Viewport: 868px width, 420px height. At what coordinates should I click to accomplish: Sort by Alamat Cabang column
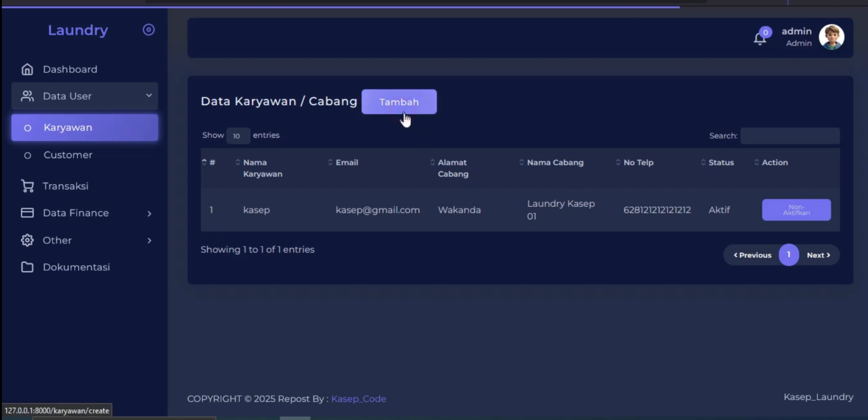pos(453,168)
